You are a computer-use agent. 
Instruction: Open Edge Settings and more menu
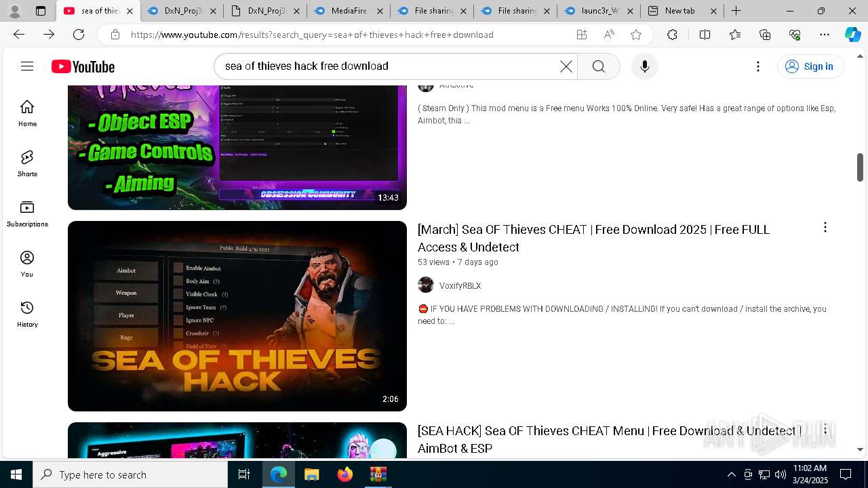tap(825, 35)
